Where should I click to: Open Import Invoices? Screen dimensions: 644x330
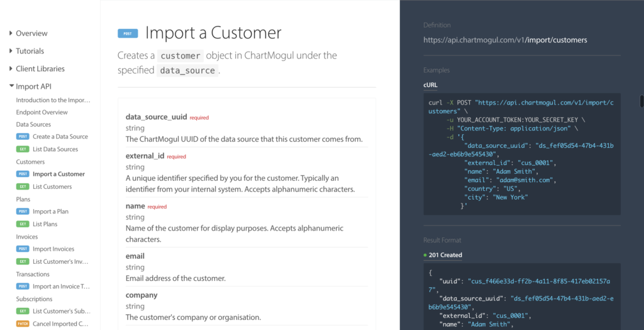tap(53, 249)
